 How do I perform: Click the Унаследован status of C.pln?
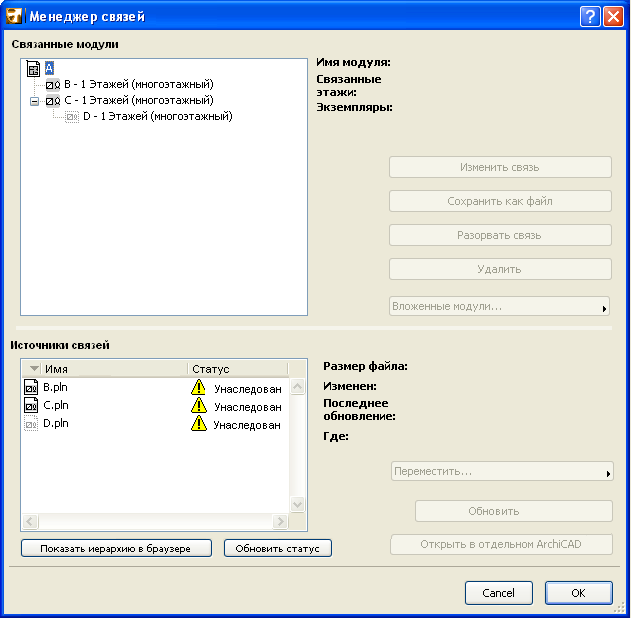coord(247,407)
